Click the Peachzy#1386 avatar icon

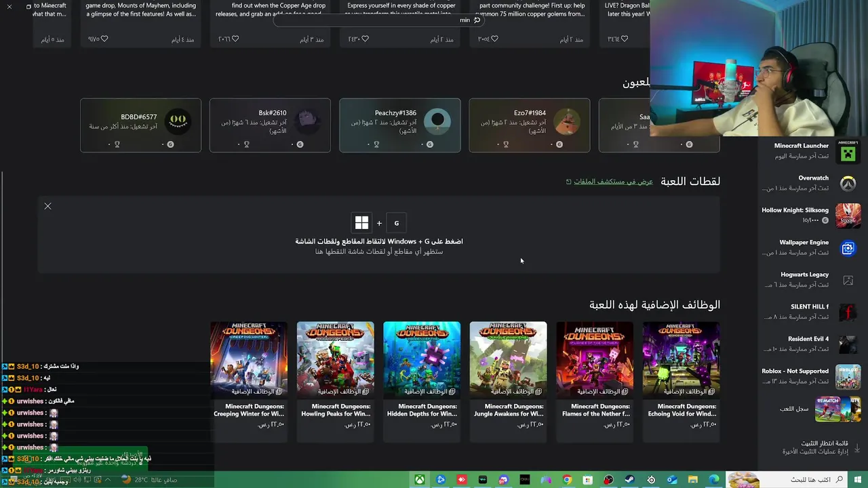click(437, 121)
